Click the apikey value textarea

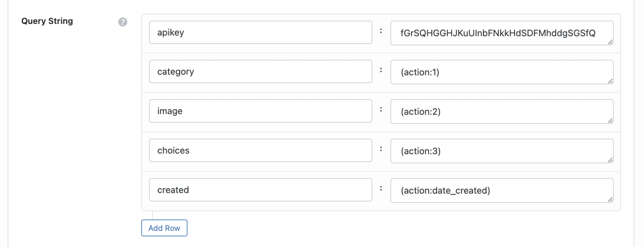pos(502,33)
